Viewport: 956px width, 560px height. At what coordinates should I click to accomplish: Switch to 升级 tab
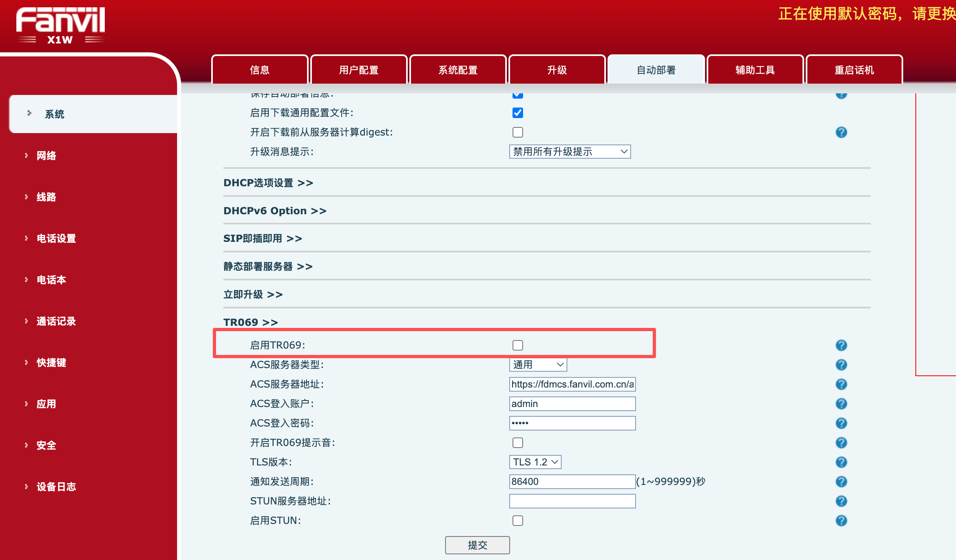[557, 70]
